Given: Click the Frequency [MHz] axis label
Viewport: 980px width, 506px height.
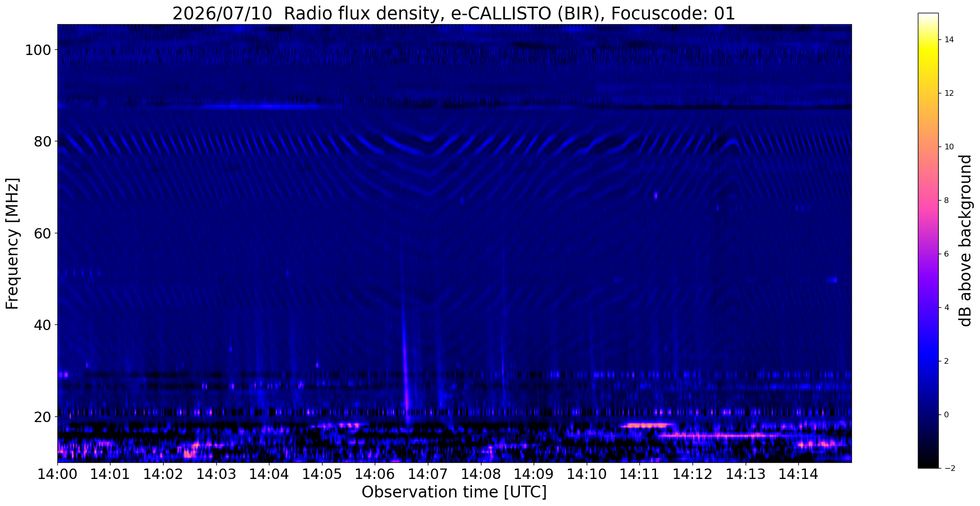Looking at the screenshot, I should [x=13, y=243].
